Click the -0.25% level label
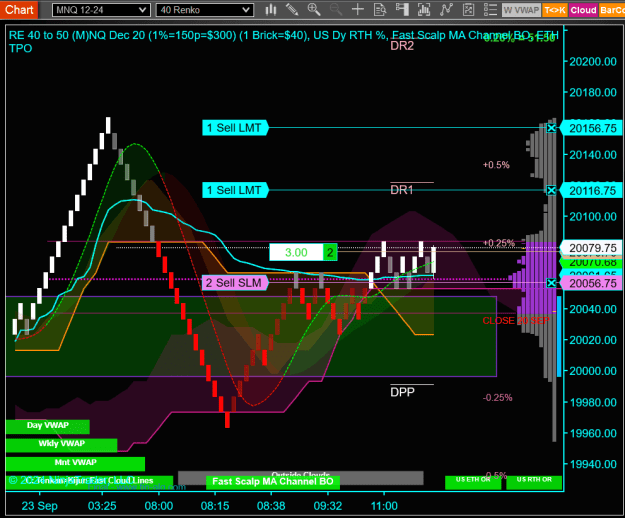625x518 pixels. pyautogui.click(x=497, y=398)
